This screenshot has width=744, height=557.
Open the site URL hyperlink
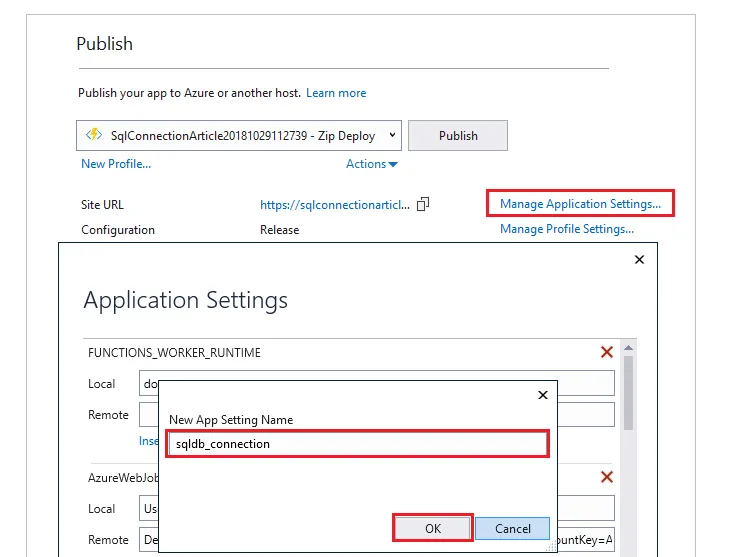(x=334, y=204)
